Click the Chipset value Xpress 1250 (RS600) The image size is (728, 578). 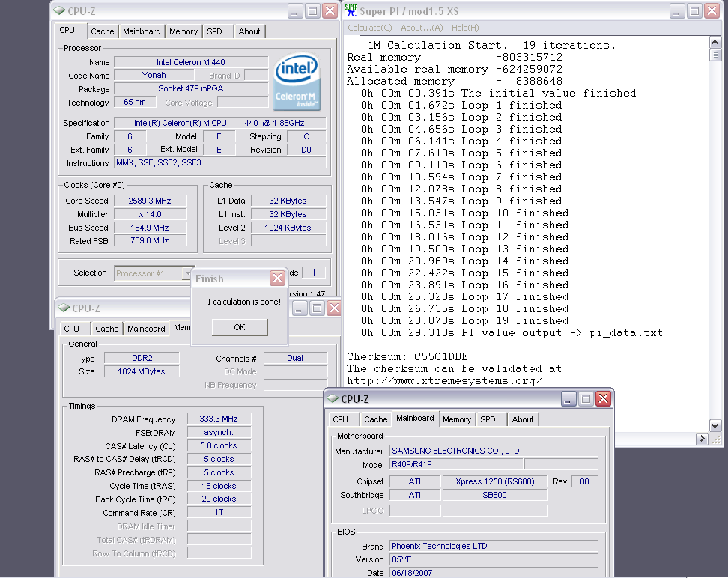[495, 481]
